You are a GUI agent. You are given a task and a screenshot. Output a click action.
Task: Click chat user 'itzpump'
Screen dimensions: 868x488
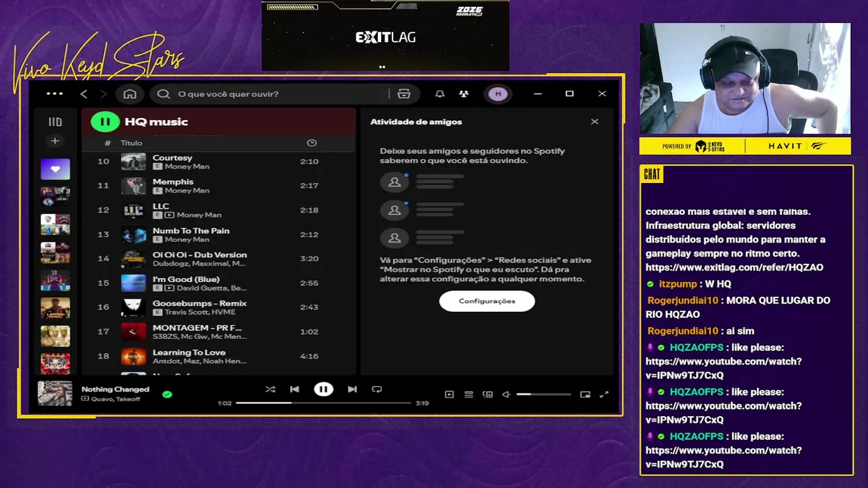(677, 284)
